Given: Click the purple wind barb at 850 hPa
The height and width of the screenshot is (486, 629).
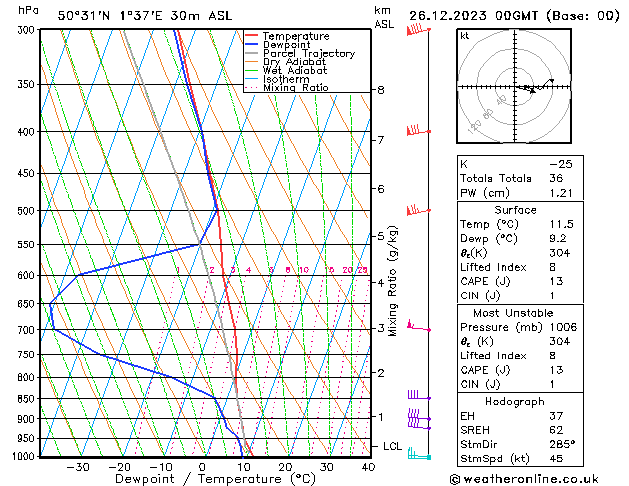Looking at the screenshot, I should [419, 395].
